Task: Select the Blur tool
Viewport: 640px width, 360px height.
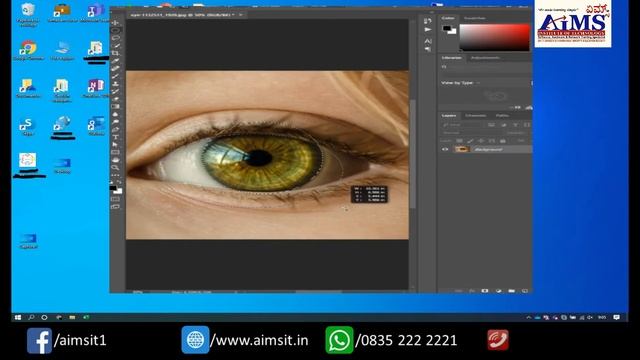Action: coord(116,114)
